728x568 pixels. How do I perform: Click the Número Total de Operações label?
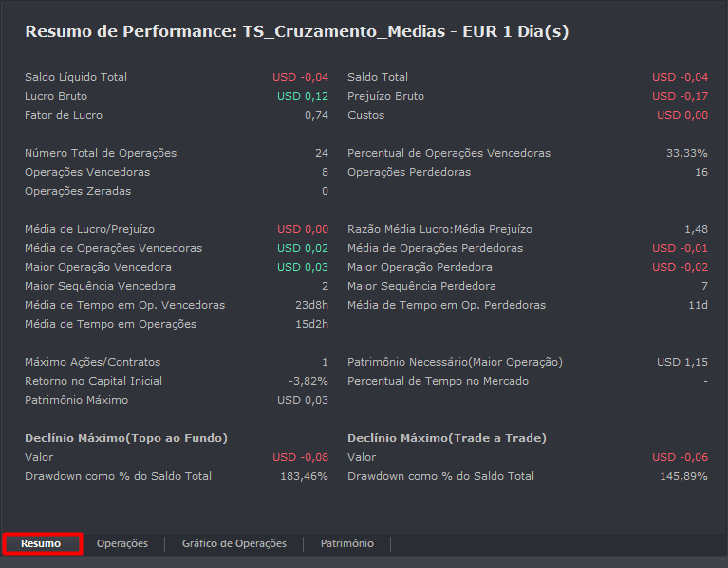(x=101, y=153)
